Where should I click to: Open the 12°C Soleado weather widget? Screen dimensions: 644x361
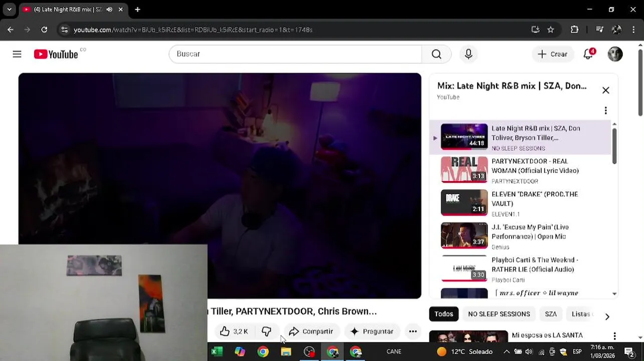pyautogui.click(x=464, y=351)
